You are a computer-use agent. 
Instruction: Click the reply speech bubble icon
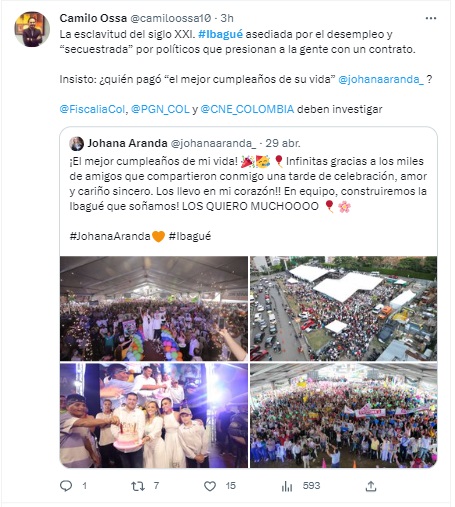66,486
